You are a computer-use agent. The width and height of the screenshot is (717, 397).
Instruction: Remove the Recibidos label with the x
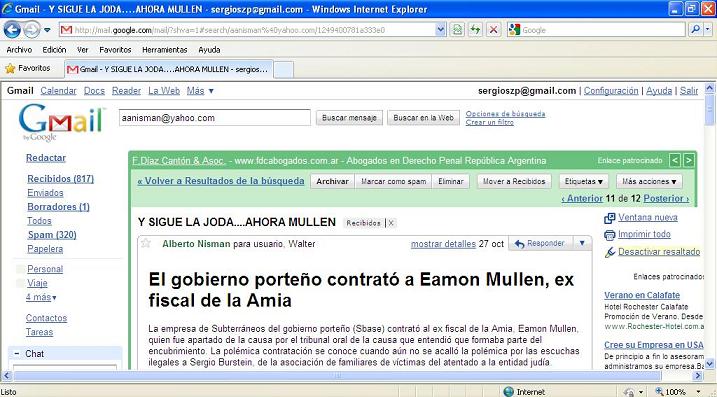[x=391, y=223]
